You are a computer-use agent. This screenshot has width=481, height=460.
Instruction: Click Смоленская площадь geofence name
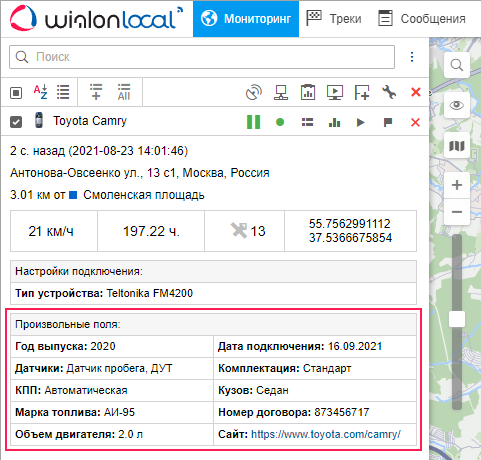pyautogui.click(x=144, y=195)
